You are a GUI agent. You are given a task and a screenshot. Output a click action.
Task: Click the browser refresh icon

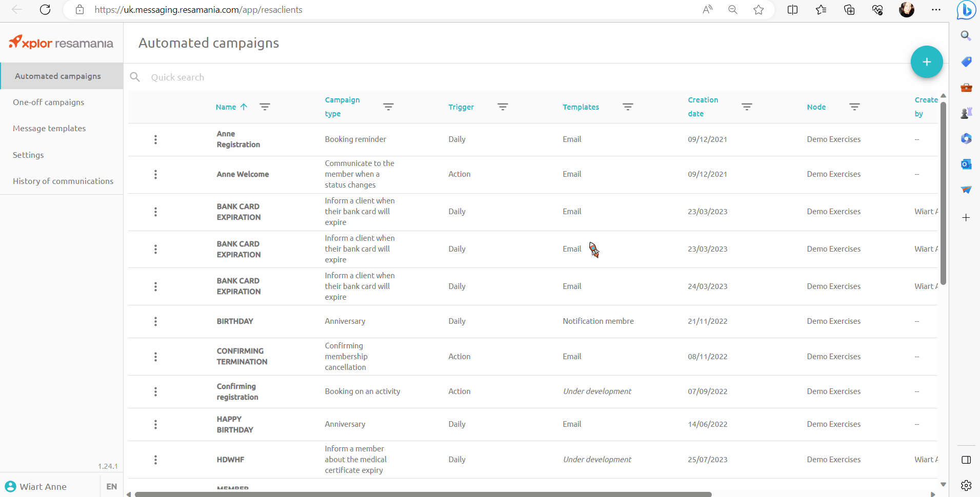click(x=45, y=10)
